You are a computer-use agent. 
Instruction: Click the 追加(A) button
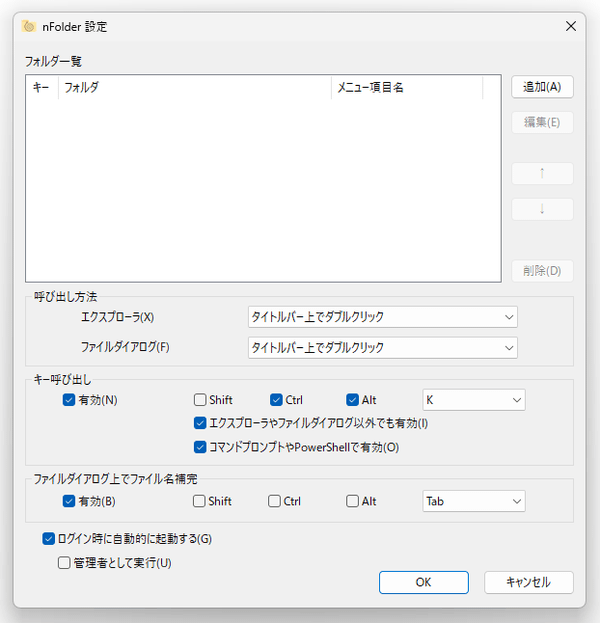tap(542, 87)
